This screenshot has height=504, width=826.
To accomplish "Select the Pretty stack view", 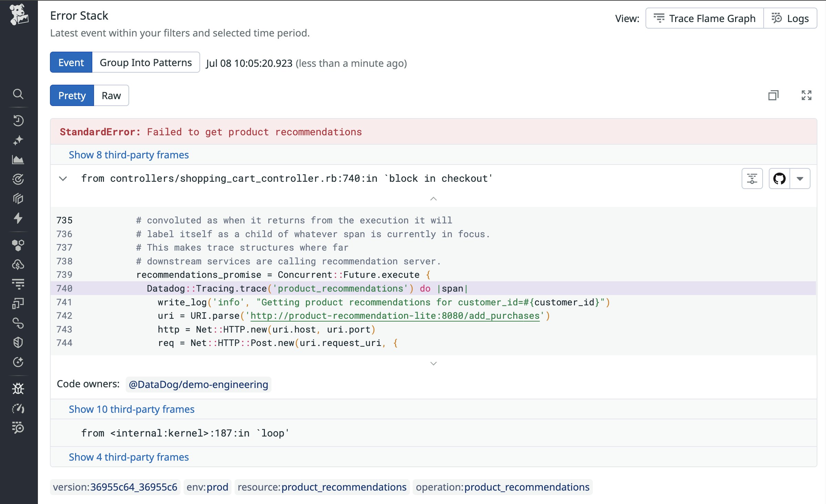I will [x=72, y=95].
